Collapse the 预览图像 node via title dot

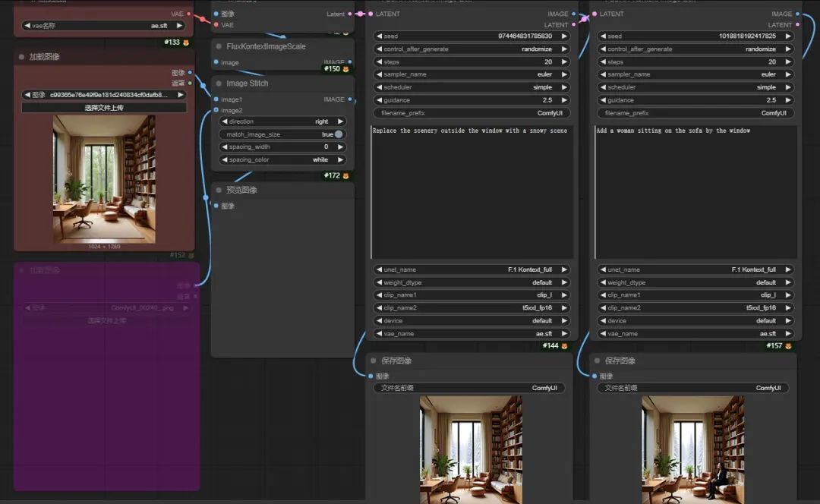point(219,190)
